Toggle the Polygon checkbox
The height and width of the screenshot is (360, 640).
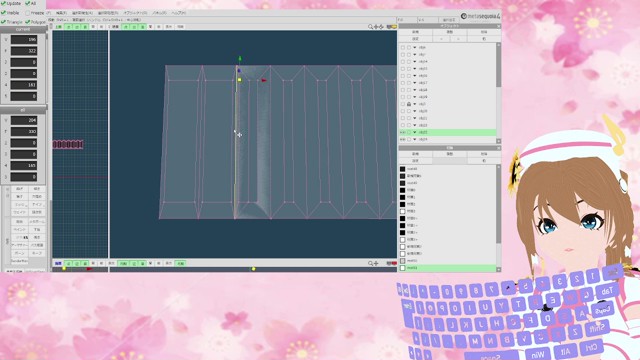[28, 22]
